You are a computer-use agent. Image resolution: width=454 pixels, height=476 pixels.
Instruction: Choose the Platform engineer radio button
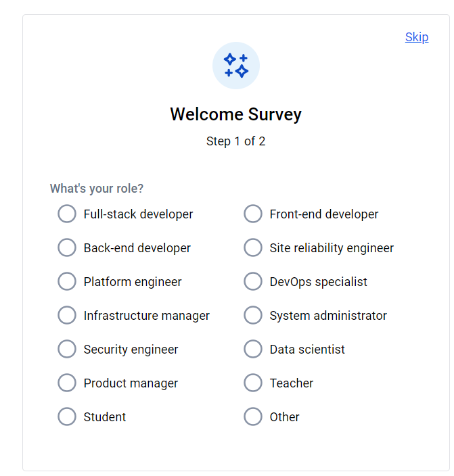coord(67,281)
